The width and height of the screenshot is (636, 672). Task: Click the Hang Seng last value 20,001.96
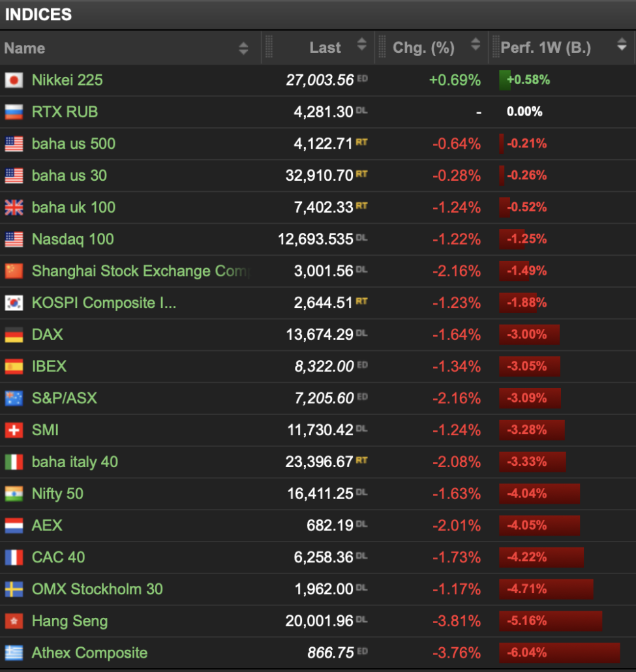coord(319,621)
